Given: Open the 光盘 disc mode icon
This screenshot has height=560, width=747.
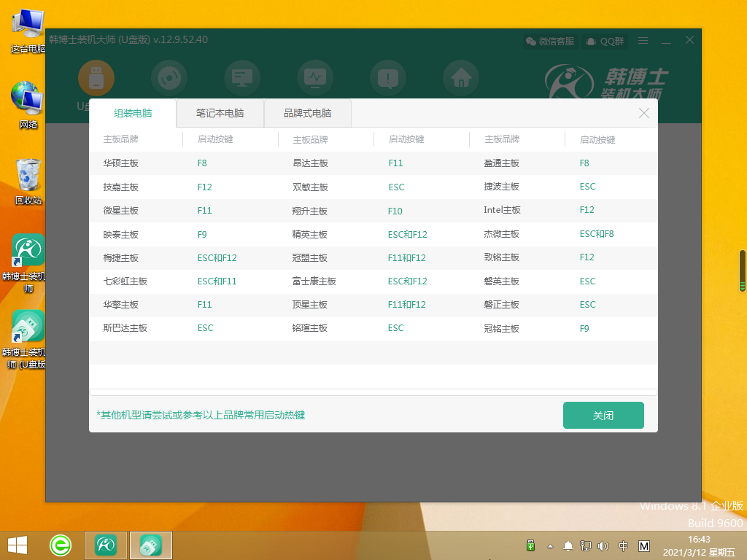Looking at the screenshot, I should coord(169,78).
